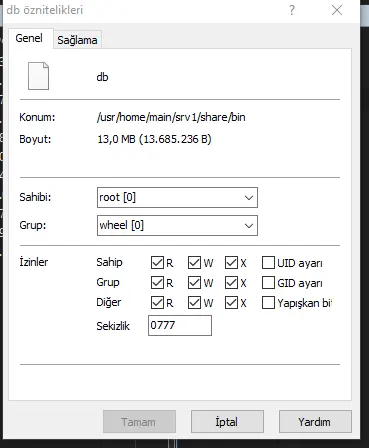
Task: Toggle Diğer X permission checkbox
Action: [231, 303]
